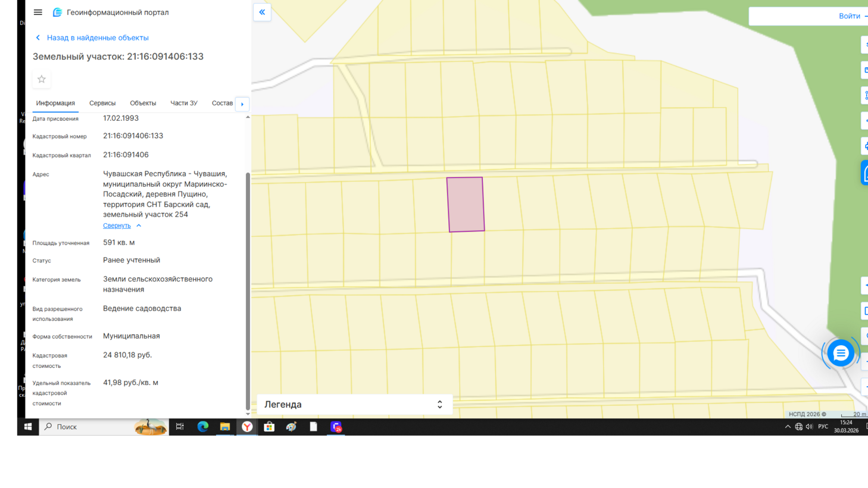The height and width of the screenshot is (488, 868).
Task: Expand the Легенда panel
Action: coord(439,405)
